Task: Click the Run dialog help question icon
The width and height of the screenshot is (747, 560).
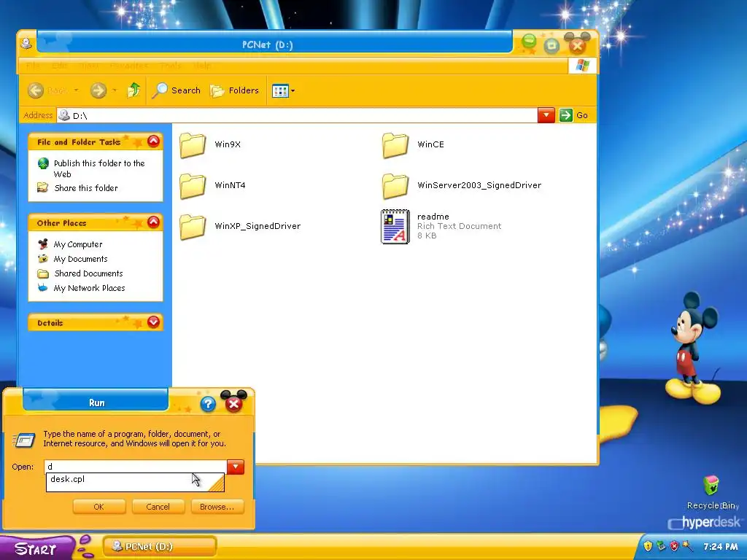Action: click(x=208, y=404)
